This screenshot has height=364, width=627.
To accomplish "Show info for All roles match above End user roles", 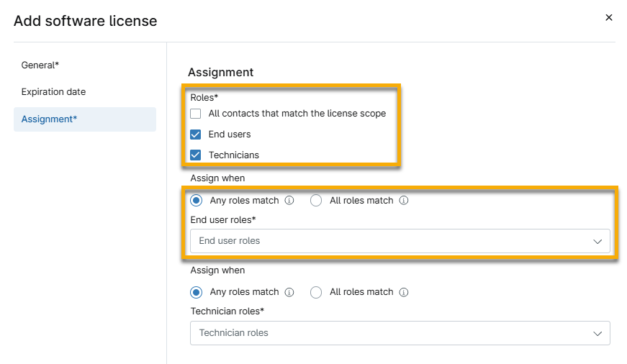I will tap(404, 201).
